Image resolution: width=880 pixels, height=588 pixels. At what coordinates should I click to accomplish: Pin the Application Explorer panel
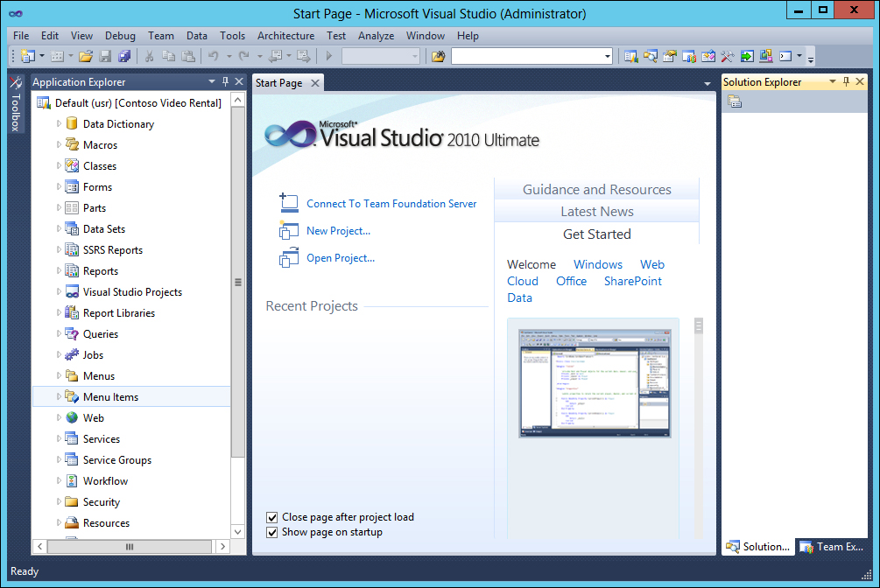tap(225, 81)
